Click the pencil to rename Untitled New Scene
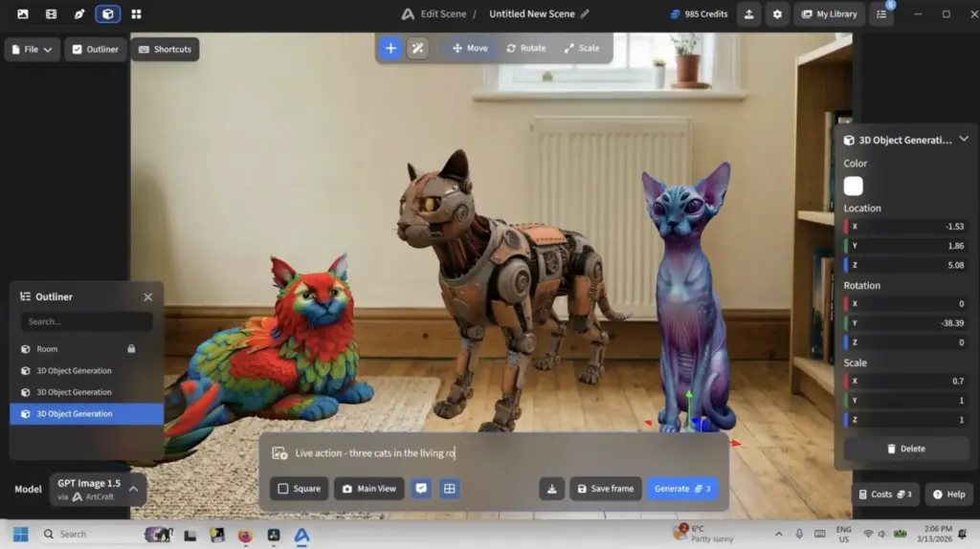This screenshot has height=549, width=980. 585,13
